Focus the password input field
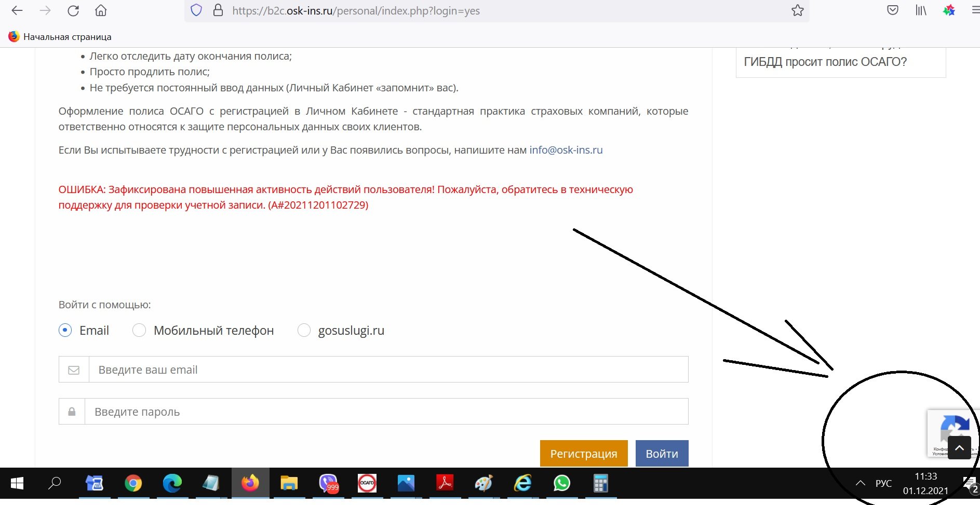The image size is (980, 505). click(386, 412)
